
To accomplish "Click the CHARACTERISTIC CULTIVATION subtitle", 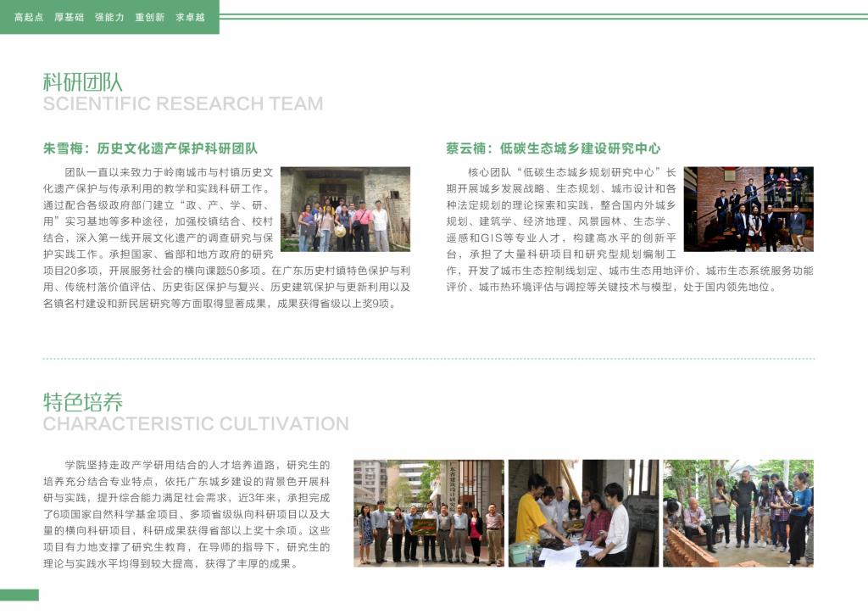I will coord(196,424).
